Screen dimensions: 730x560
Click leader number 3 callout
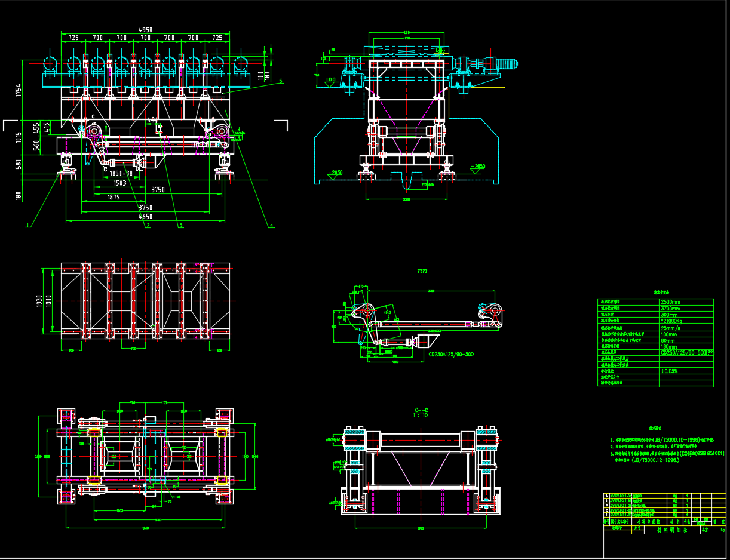click(x=181, y=226)
